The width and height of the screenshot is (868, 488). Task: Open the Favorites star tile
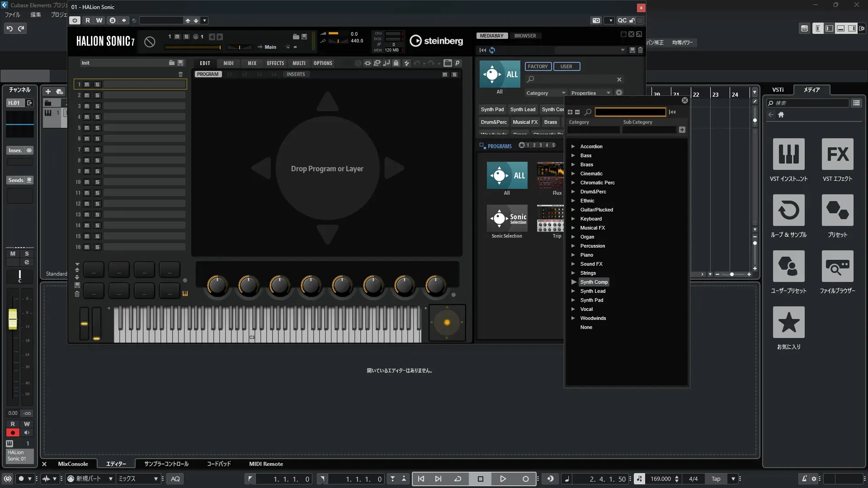[x=788, y=322]
